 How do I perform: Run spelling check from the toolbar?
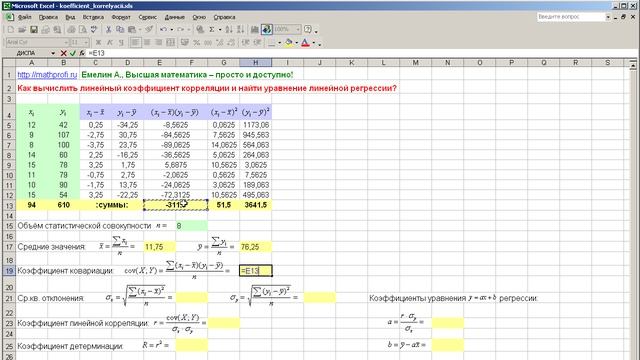(94, 29)
